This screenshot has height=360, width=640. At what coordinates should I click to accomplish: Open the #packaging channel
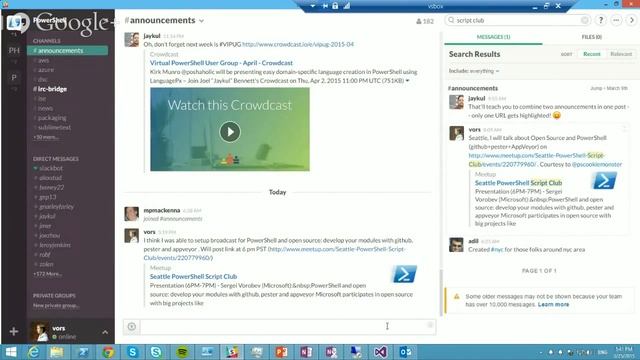[x=51, y=118]
